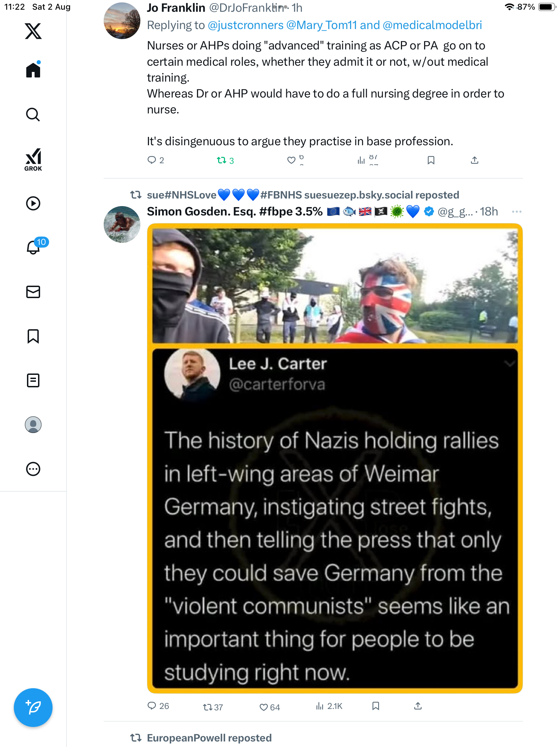
Task: Click the X logo
Action: coord(33,31)
